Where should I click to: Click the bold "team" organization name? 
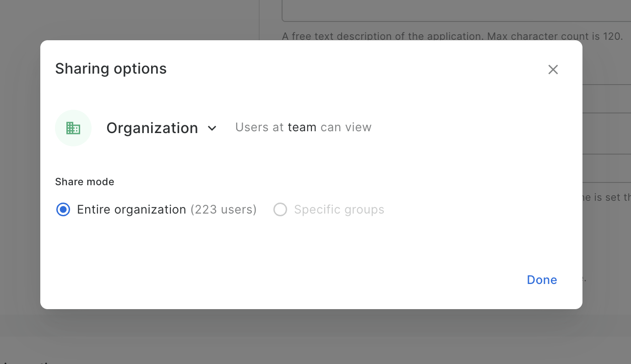pyautogui.click(x=302, y=127)
